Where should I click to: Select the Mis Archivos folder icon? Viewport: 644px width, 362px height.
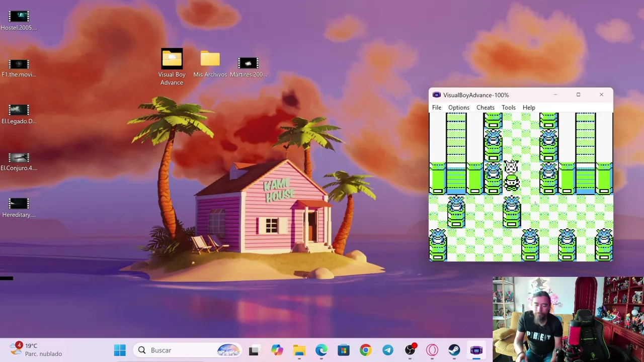pyautogui.click(x=210, y=63)
